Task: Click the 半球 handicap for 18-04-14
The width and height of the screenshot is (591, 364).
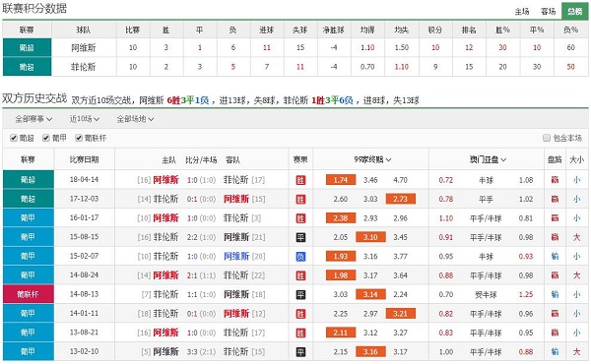Action: click(486, 180)
